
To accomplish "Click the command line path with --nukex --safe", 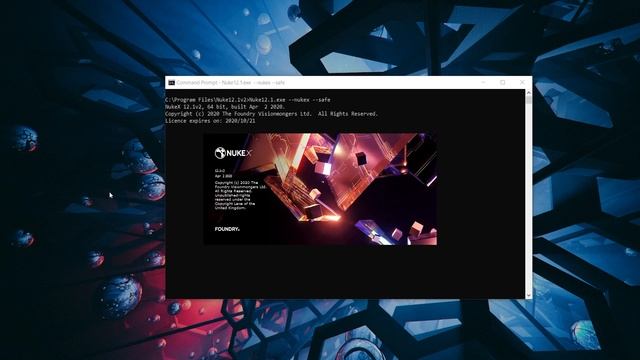I will click(x=248, y=100).
